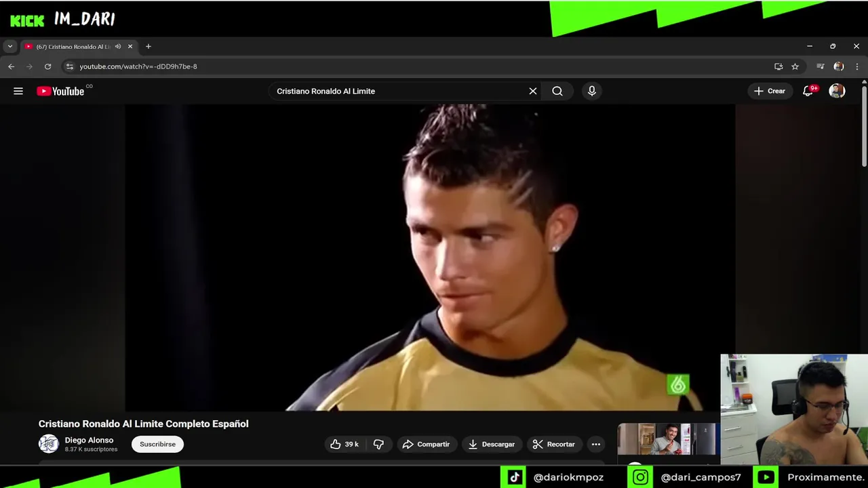Open Chrome profile avatar
The height and width of the screenshot is (488, 868).
[839, 66]
